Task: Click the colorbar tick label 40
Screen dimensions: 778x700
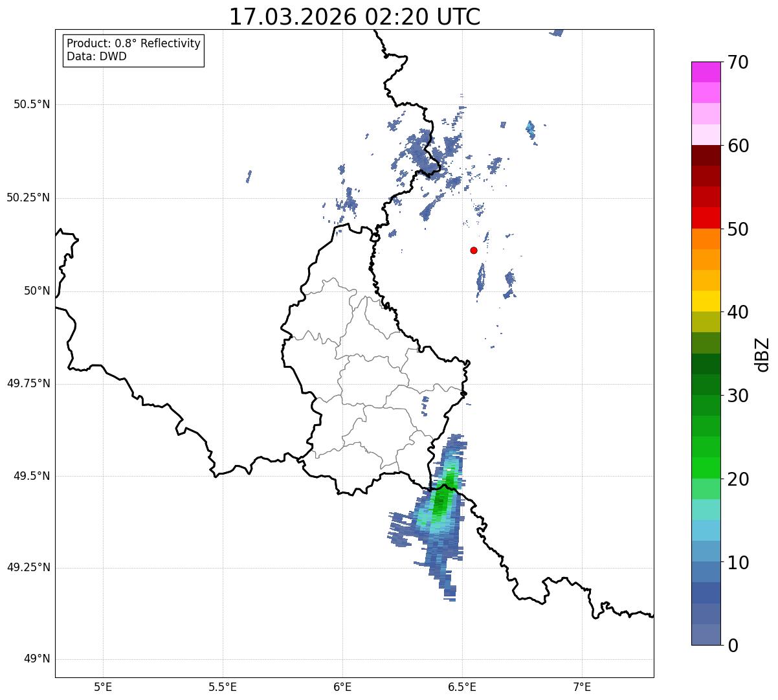Action: coord(739,312)
